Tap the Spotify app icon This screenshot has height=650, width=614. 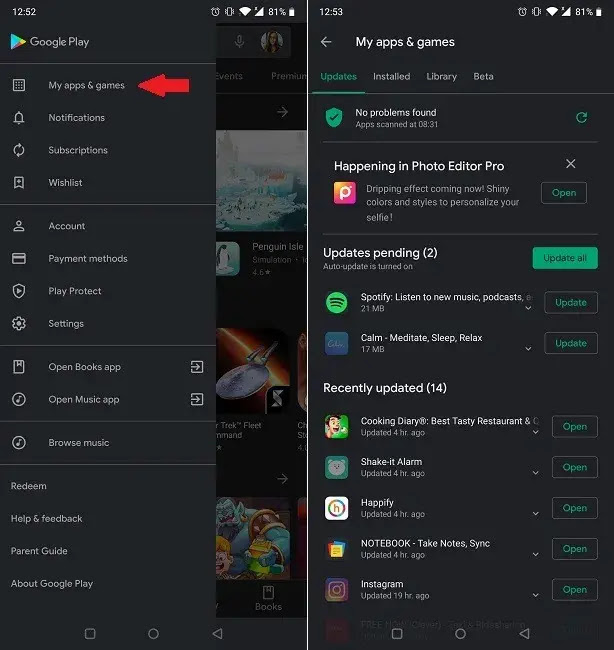tap(337, 302)
